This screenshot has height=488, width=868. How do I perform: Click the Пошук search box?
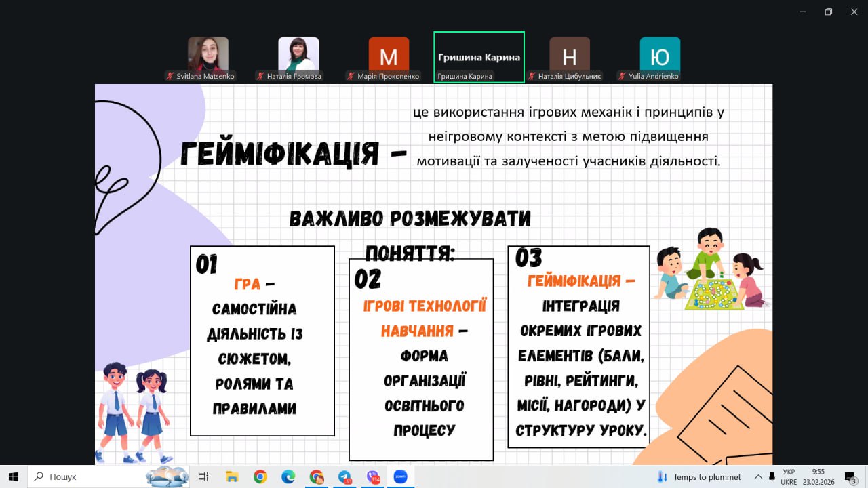pos(88,476)
